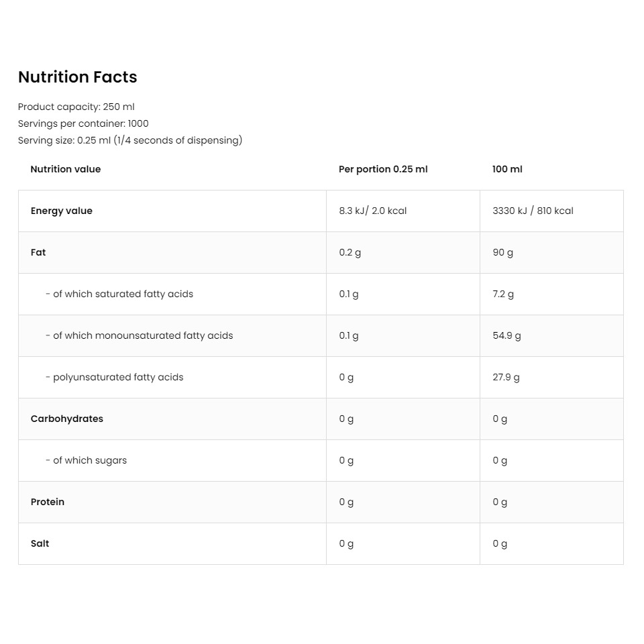
Task: Click the Servings per container 1000 line
Action: 83,123
